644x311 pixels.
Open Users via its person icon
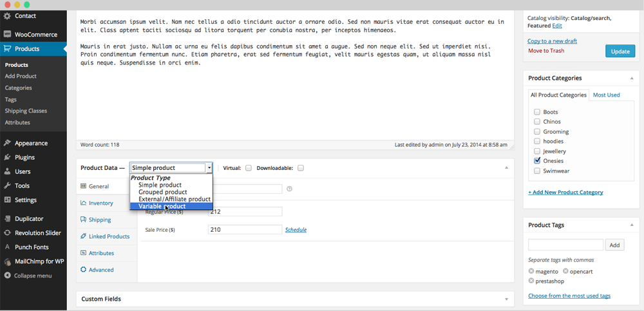point(7,171)
